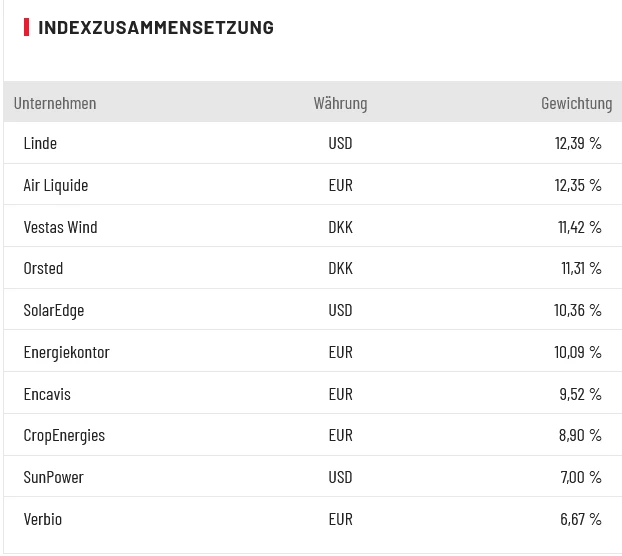Click the 6,67 % weighting for Verbio
The height and width of the screenshot is (556, 622).
point(580,519)
